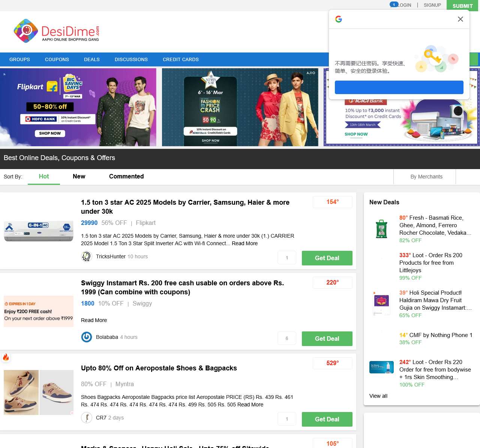Click the Swiggy deal promo image
The width and height of the screenshot is (480, 448).
click(39, 312)
